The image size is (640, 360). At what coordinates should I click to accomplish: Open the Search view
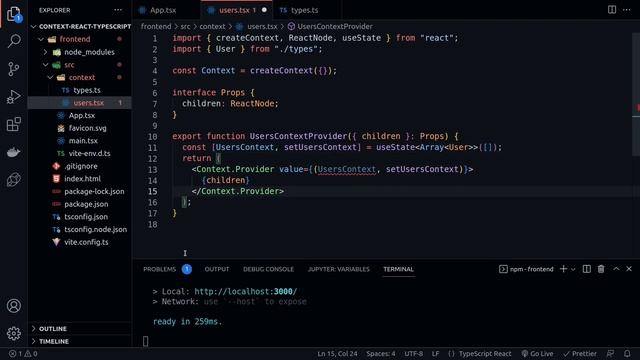14,41
